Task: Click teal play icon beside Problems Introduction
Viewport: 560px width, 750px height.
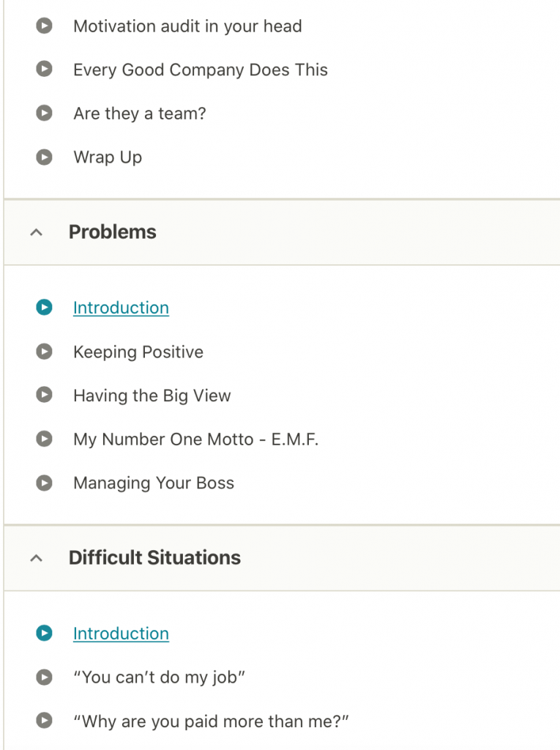Action: click(x=45, y=308)
